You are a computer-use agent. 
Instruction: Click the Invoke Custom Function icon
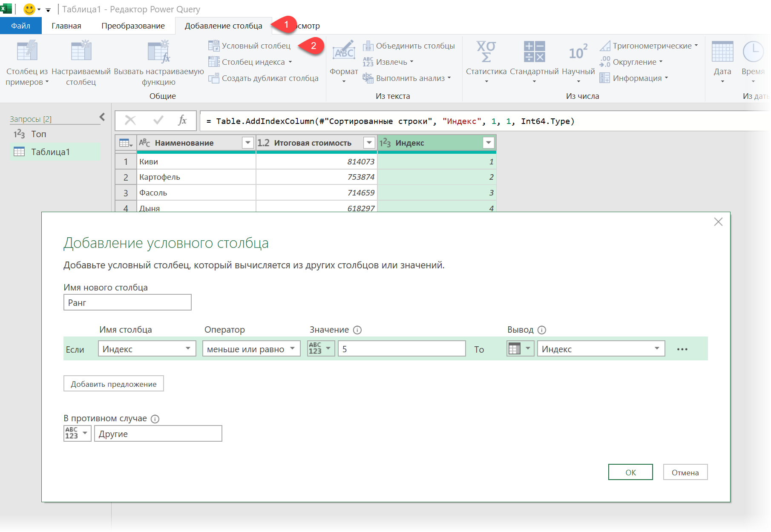point(159,51)
